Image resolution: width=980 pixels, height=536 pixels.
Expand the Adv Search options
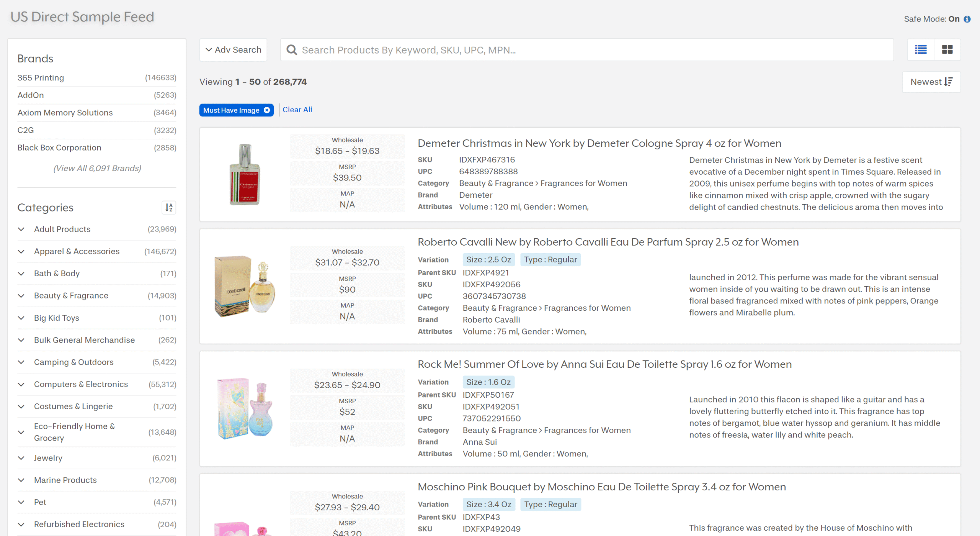(x=233, y=50)
